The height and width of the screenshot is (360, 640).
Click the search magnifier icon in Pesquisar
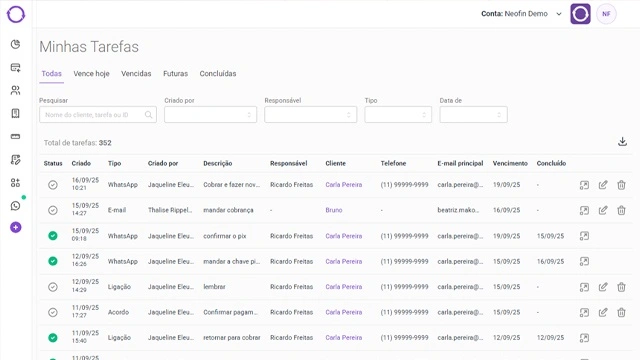[149, 115]
